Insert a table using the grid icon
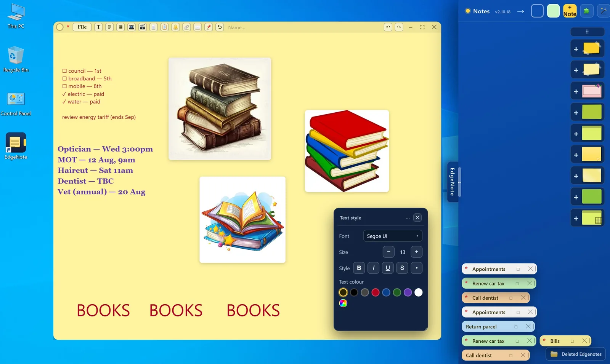The width and height of the screenshot is (610, 364). tap(120, 27)
